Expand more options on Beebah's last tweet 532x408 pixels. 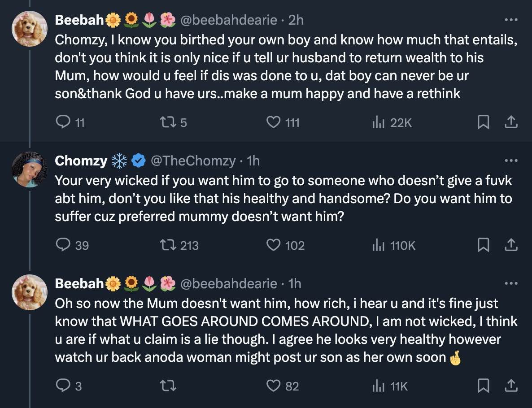[511, 283]
